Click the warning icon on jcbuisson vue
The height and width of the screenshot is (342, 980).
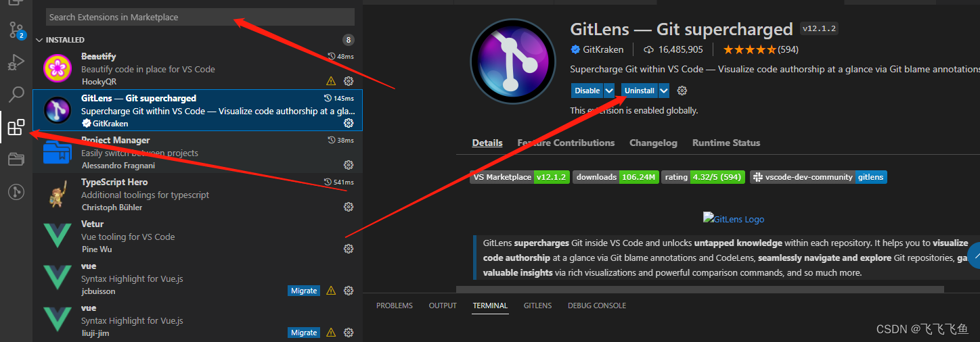point(331,291)
